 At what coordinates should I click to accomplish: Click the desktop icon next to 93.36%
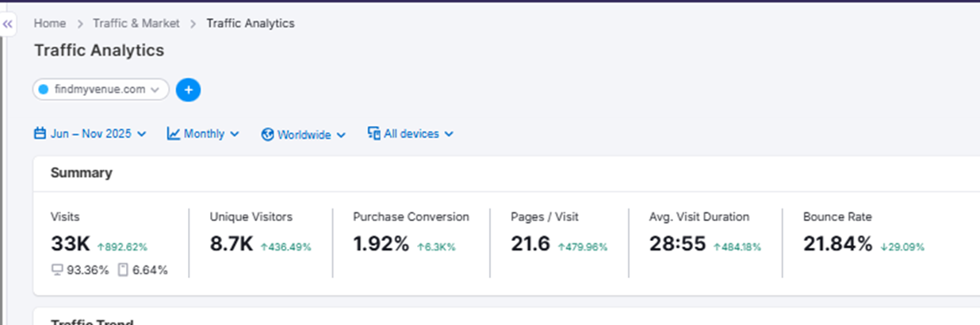tap(57, 270)
